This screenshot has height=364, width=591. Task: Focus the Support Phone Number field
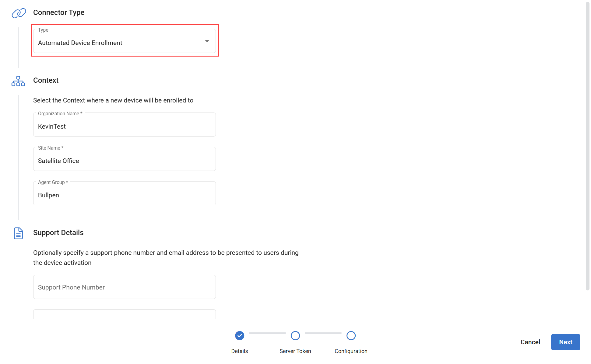click(x=124, y=287)
